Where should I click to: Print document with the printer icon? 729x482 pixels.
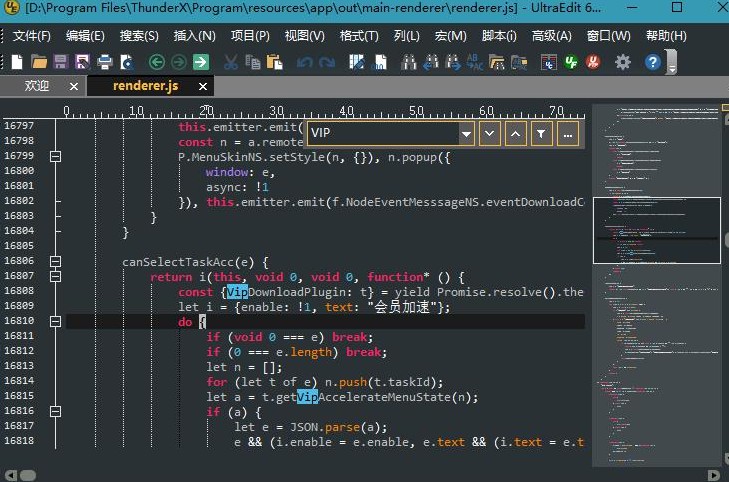point(105,62)
